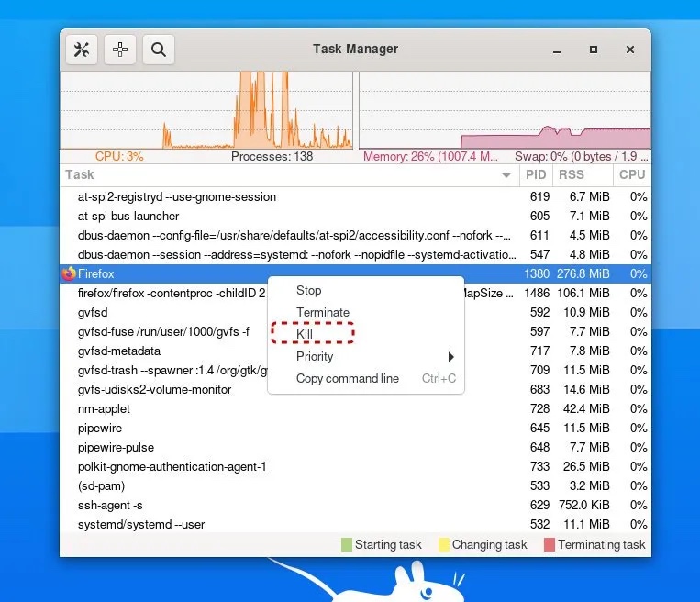Select the pipewire process row
Viewport: 700px width, 602px height.
coord(355,428)
